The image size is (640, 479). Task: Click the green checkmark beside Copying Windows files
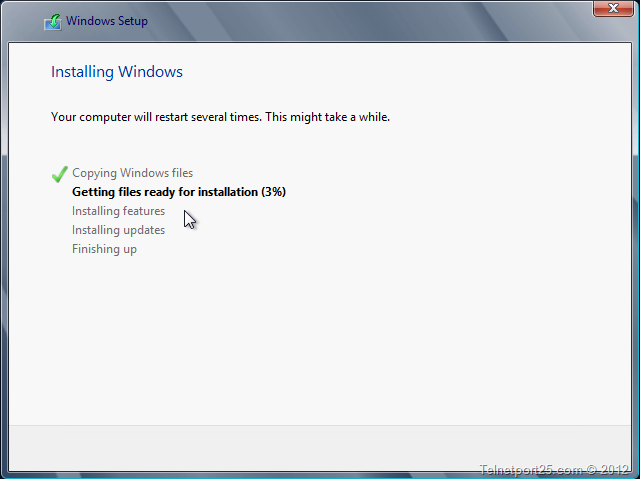click(x=60, y=174)
